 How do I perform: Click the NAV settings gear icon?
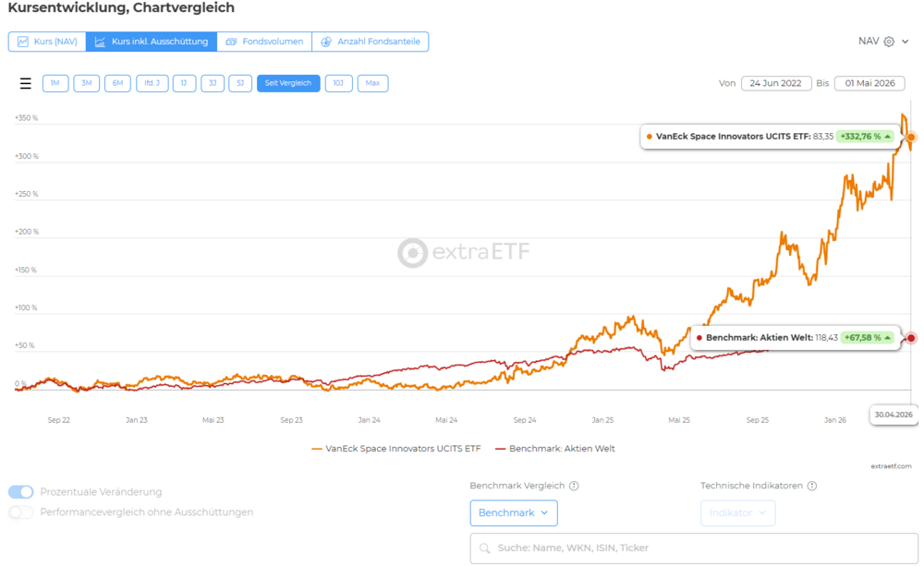[x=889, y=42]
